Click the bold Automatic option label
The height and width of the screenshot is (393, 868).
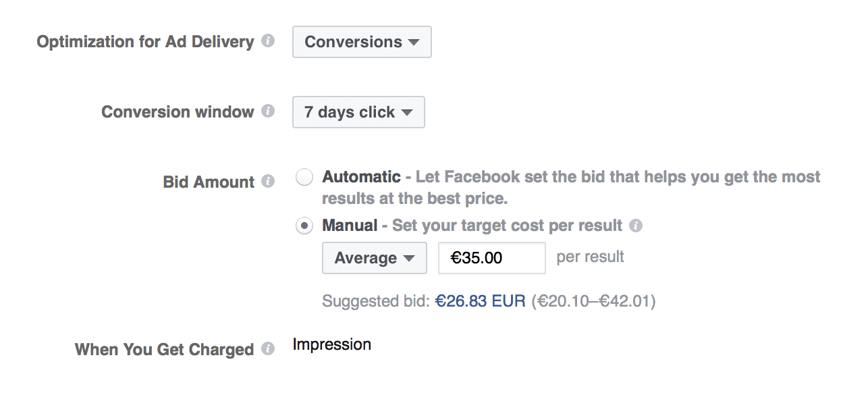pyautogui.click(x=361, y=177)
